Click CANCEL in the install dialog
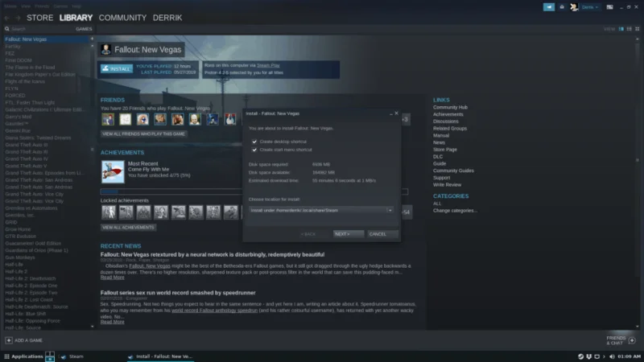Screen dimensions: 644x362 click(x=382, y=234)
